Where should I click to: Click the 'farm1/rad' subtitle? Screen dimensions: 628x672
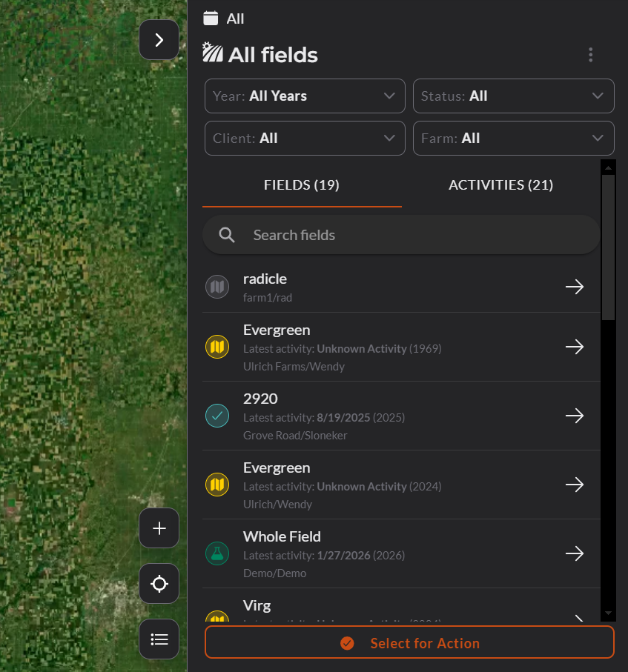268,297
